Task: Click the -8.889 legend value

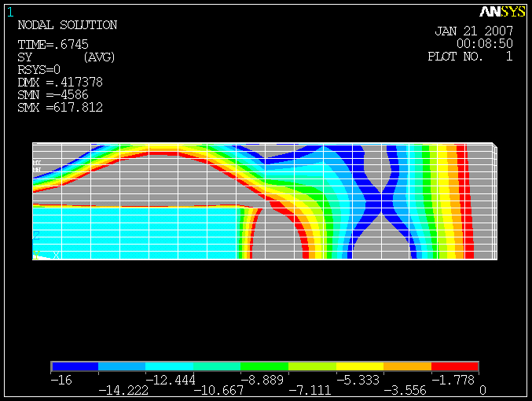Action: [262, 380]
